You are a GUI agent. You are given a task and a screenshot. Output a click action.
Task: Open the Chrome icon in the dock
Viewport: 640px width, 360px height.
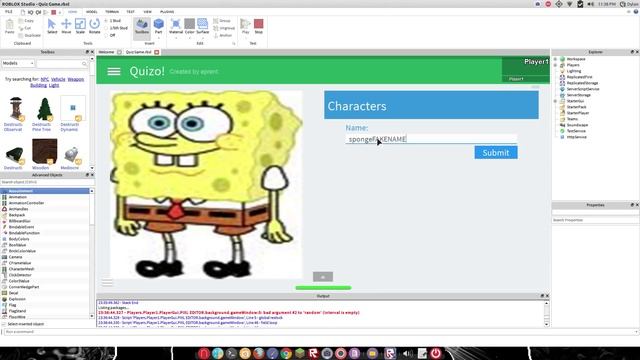pos(286,353)
